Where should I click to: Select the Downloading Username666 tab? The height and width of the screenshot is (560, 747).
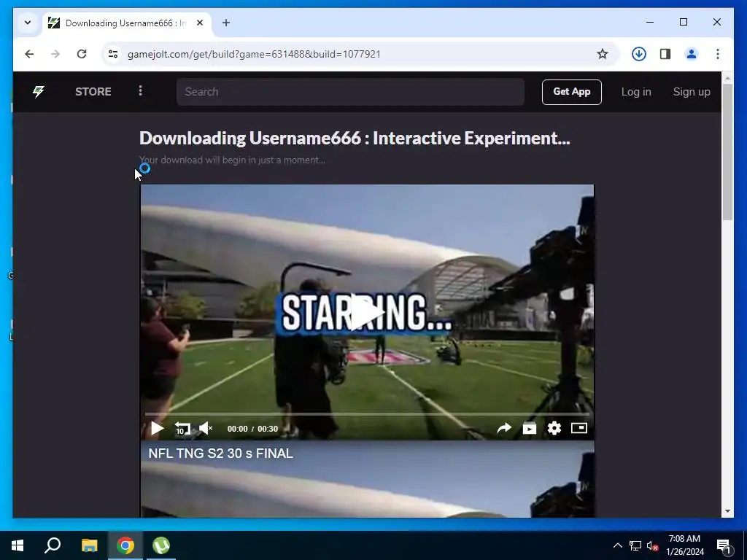(x=125, y=23)
